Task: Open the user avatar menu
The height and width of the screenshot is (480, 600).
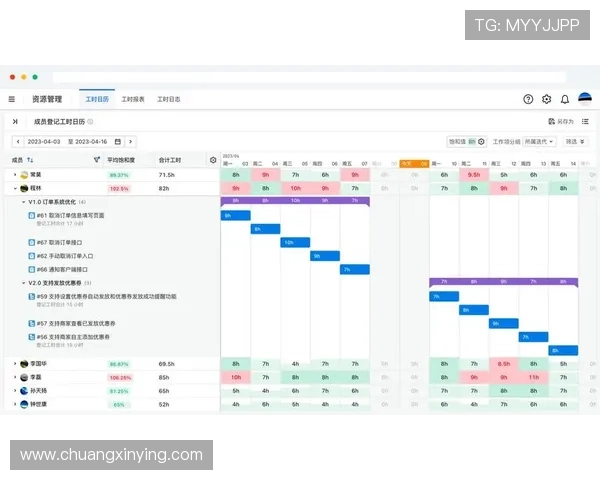Action: (x=585, y=99)
